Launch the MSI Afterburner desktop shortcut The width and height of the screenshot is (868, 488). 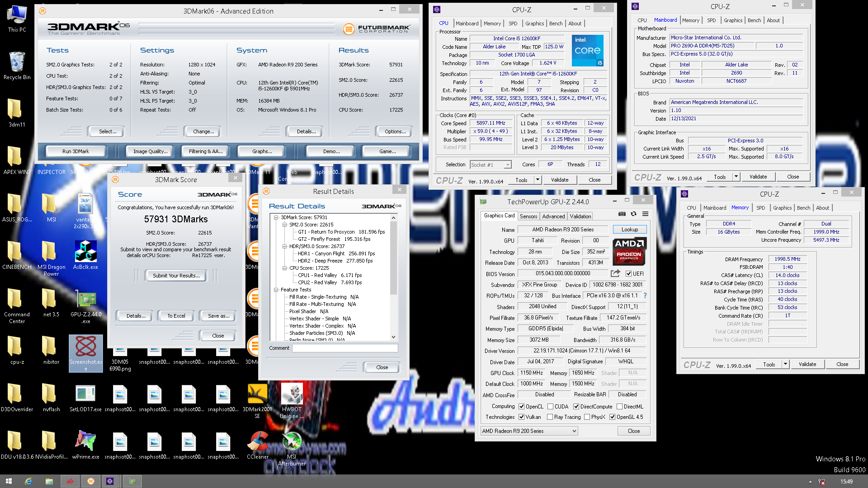pos(292,448)
